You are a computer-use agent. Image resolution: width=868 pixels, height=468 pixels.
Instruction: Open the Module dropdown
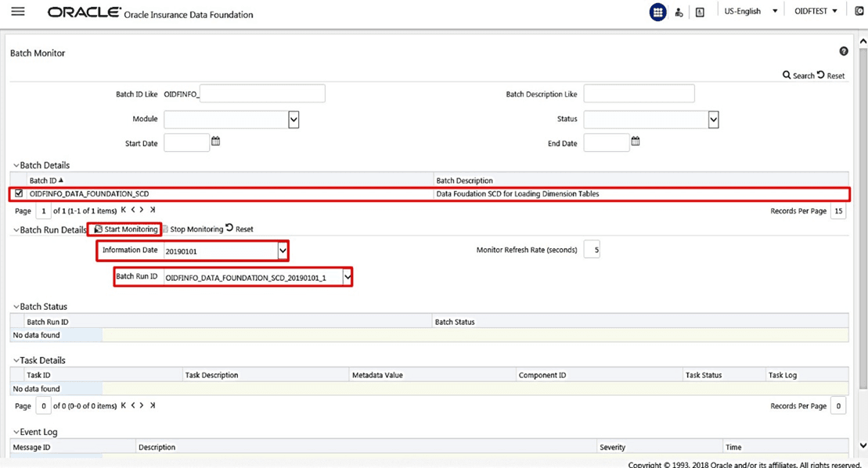pos(294,120)
